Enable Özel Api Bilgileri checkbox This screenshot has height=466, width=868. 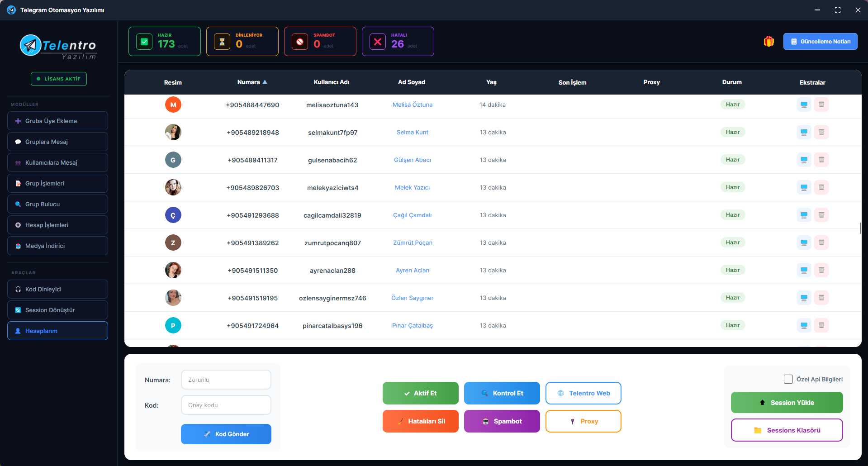[x=788, y=379]
